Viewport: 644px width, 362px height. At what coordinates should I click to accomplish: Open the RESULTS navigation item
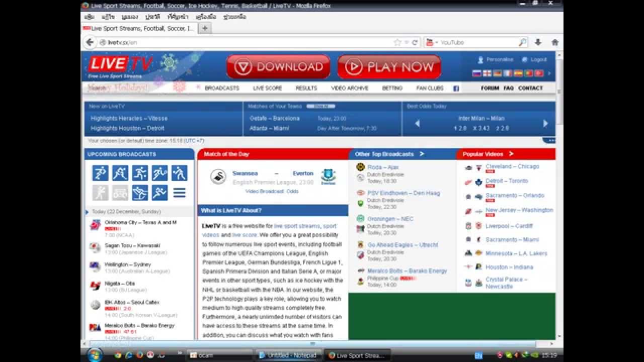(306, 88)
